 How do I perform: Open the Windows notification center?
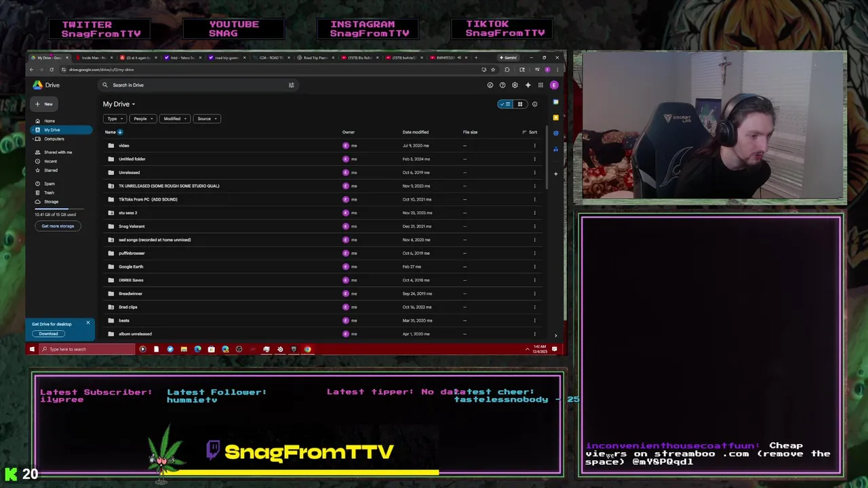(x=554, y=349)
